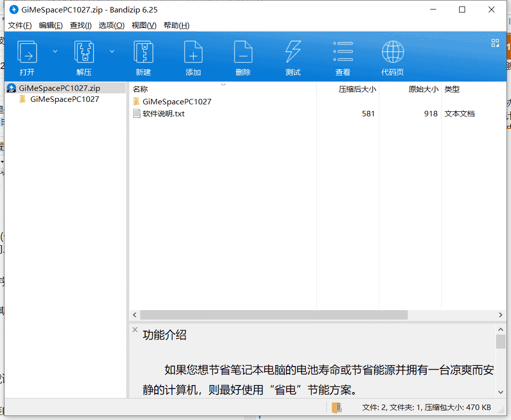Close the comment preview panel
The image size is (511, 420).
(135, 330)
